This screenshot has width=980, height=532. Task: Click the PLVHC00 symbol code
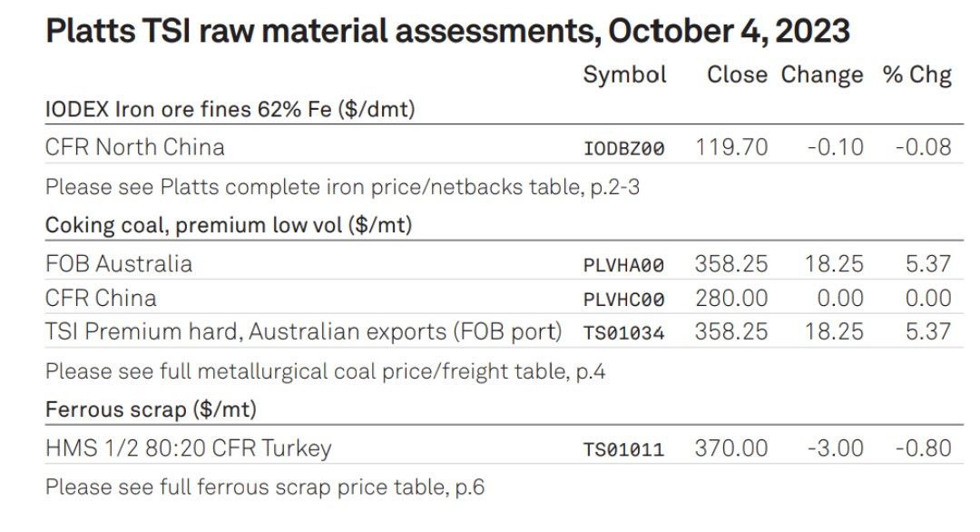coord(623,300)
